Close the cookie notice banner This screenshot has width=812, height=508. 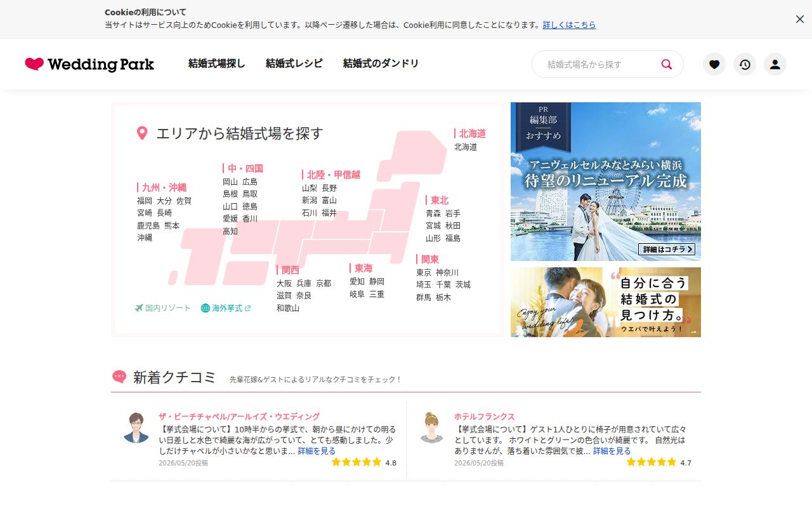click(x=799, y=19)
